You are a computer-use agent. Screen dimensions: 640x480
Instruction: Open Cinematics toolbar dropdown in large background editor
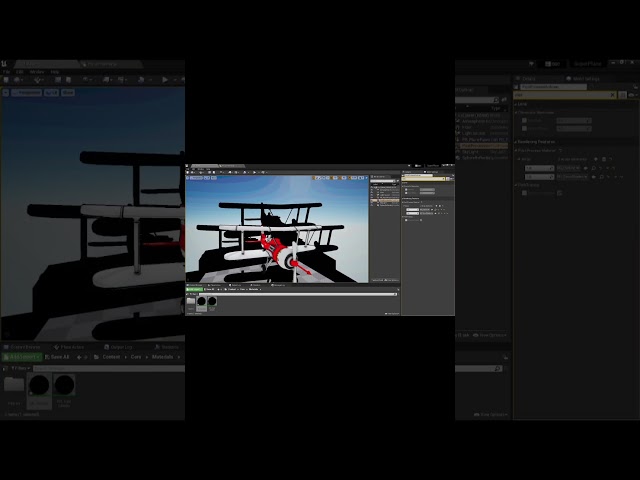coord(122,80)
